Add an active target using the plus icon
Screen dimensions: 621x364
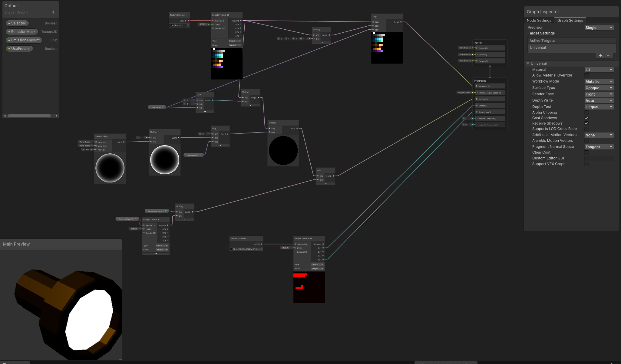click(x=601, y=55)
